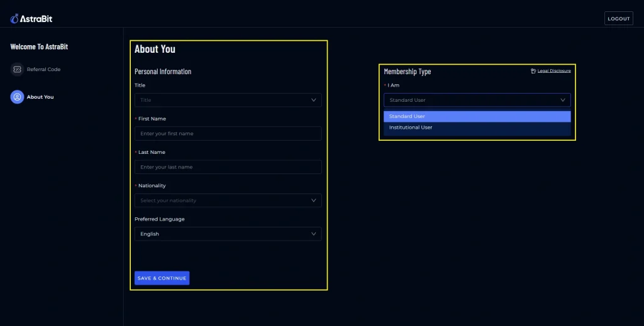This screenshot has width=644, height=326.
Task: Collapse the I Am membership dropdown
Action: (x=477, y=100)
